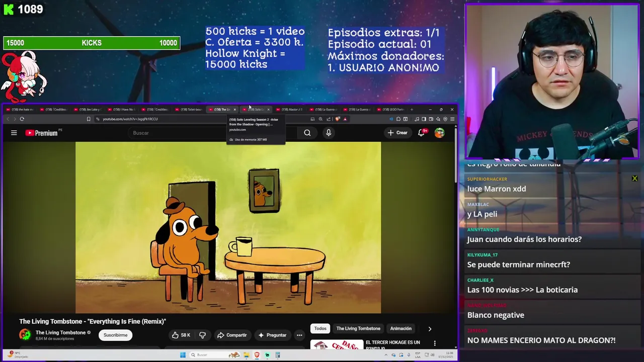Open more actions ellipsis under the video

pos(299,335)
